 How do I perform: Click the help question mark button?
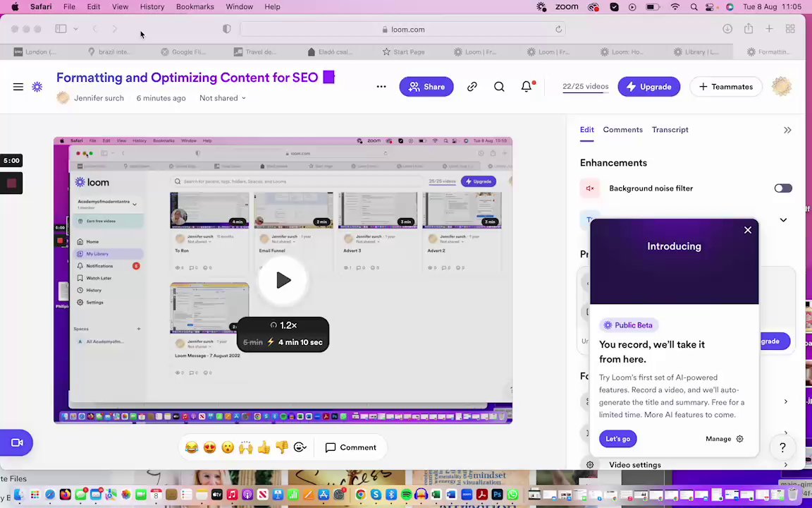(x=782, y=447)
